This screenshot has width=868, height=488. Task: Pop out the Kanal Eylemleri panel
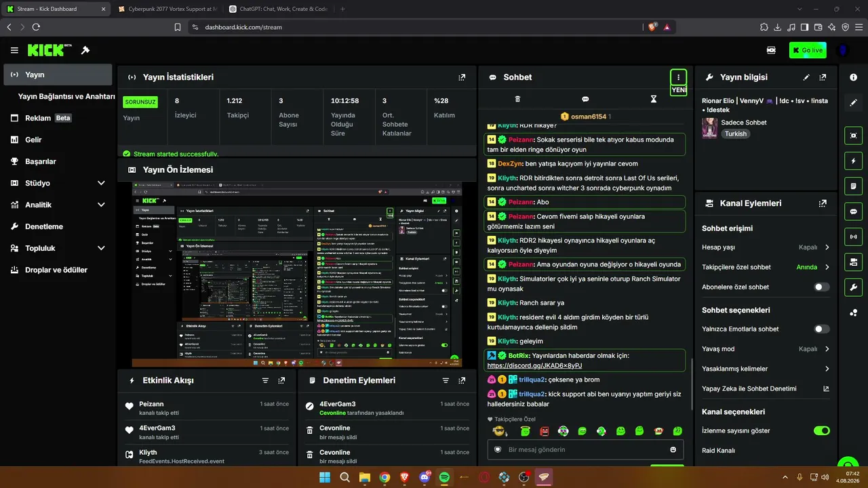click(x=823, y=203)
